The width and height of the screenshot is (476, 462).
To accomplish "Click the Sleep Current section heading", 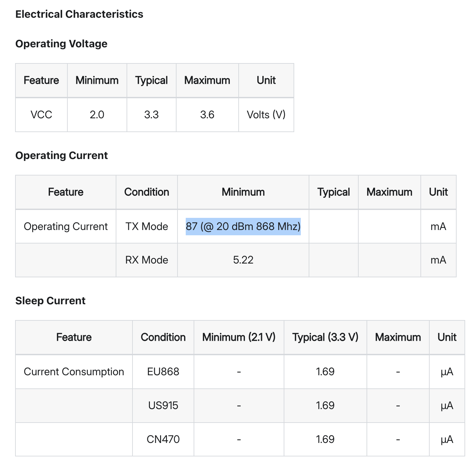I will coord(50,301).
